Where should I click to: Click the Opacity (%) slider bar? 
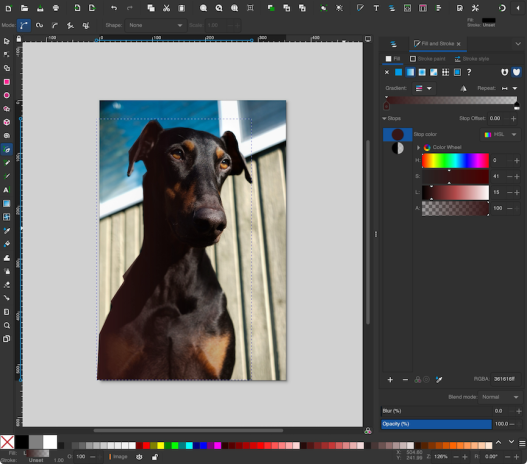437,424
